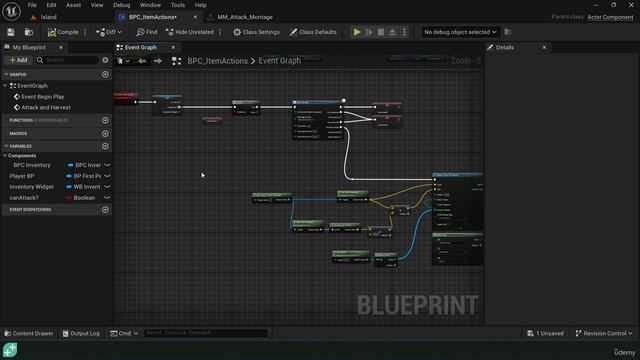Close the Details panel
The image size is (640, 360).
pos(544,47)
